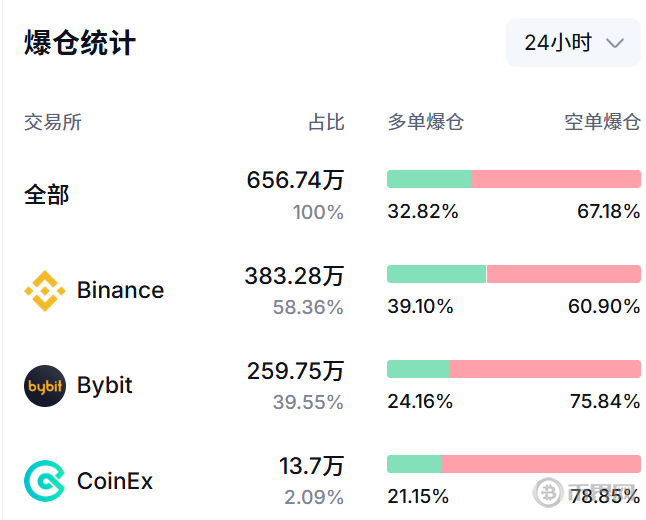The image size is (646, 520).
Task: Open the CoinEx exchange name link
Action: click(x=115, y=481)
